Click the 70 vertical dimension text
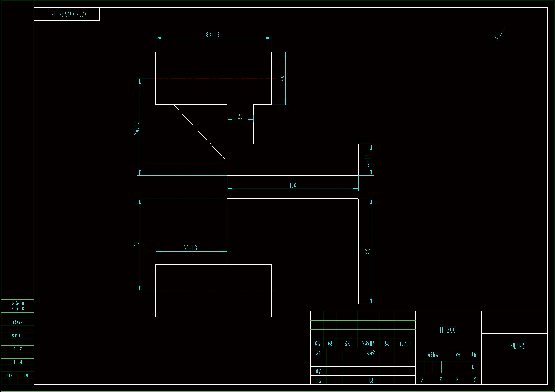555x392 pixels. pyautogui.click(x=136, y=244)
